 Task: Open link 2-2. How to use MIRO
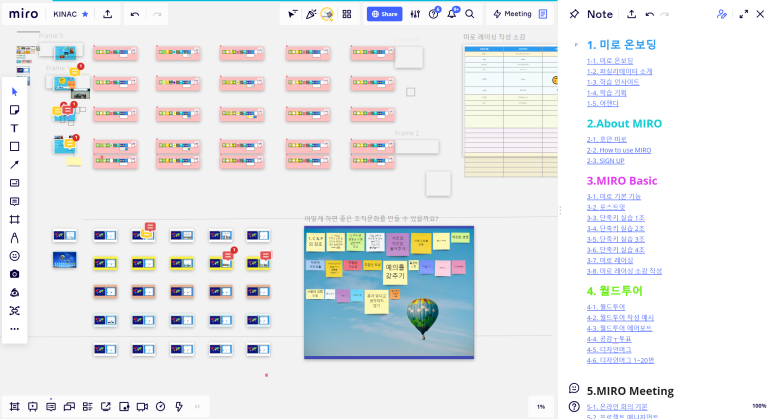(x=619, y=150)
